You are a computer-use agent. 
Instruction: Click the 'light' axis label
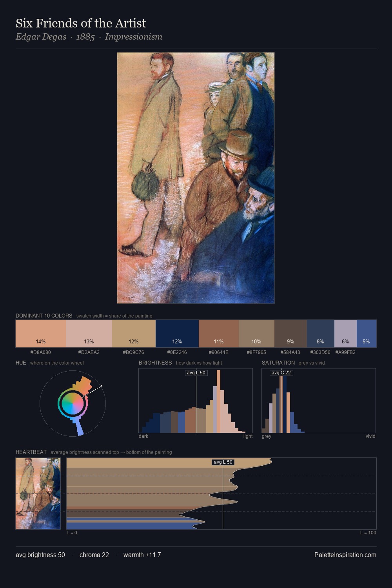click(x=248, y=436)
